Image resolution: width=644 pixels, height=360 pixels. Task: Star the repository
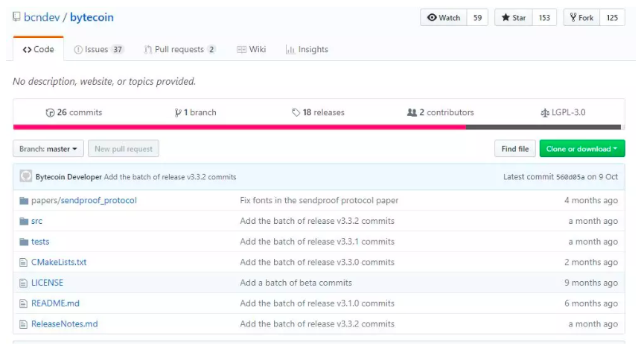(x=514, y=18)
